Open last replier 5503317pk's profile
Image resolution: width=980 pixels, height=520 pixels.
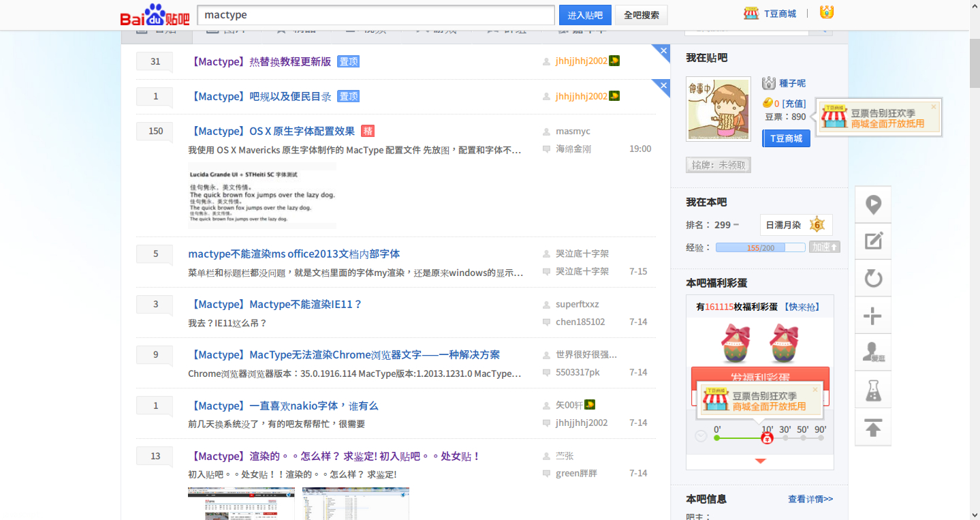578,372
